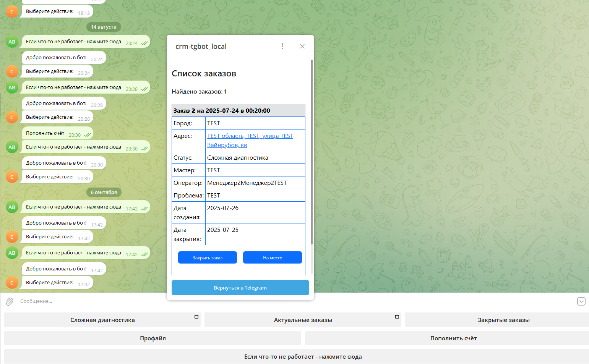This screenshot has width=589, height=364.
Task: Click the На месте button
Action: (x=273, y=257)
